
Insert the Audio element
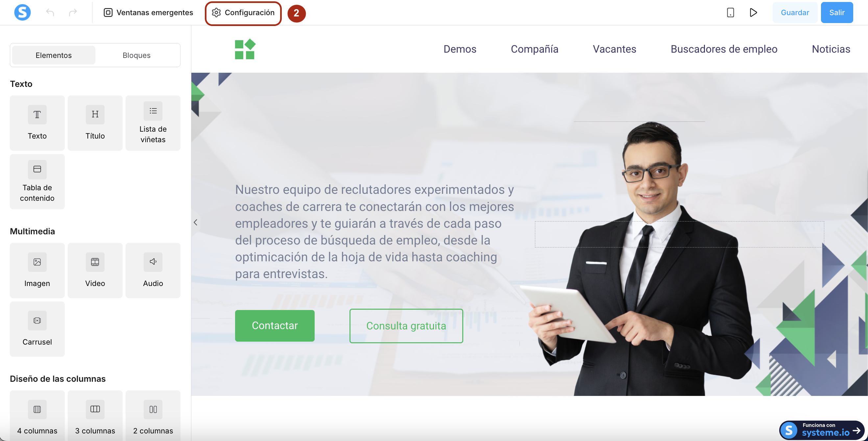point(153,270)
